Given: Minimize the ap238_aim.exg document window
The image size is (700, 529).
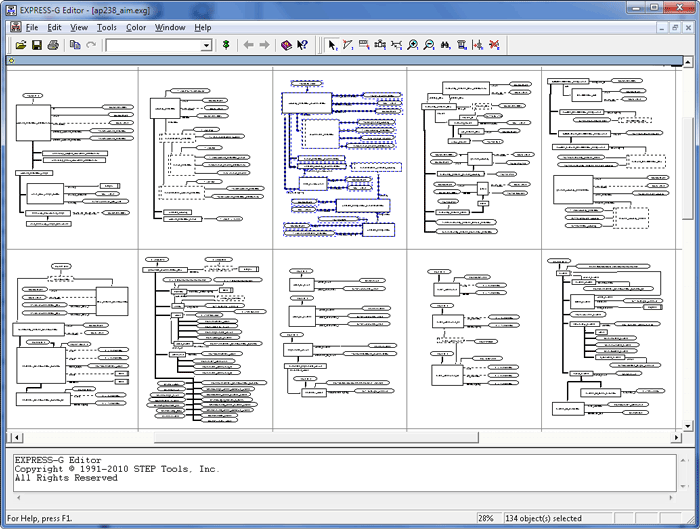Looking at the screenshot, I should coord(662,28).
